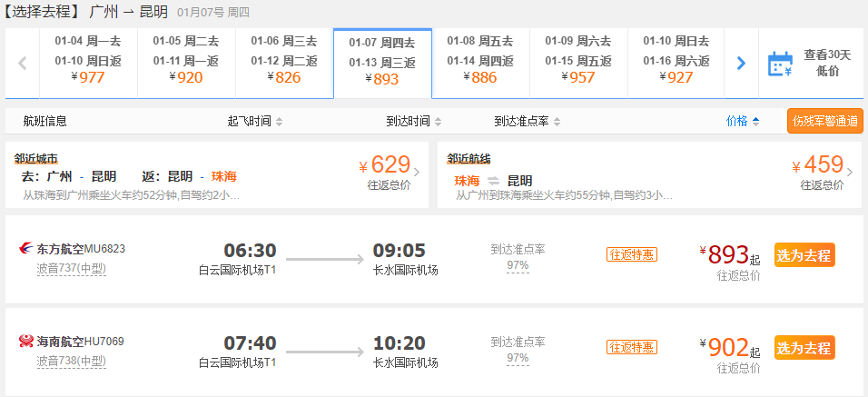Click the Hainan Airlines logo
868x397 pixels.
[25, 342]
